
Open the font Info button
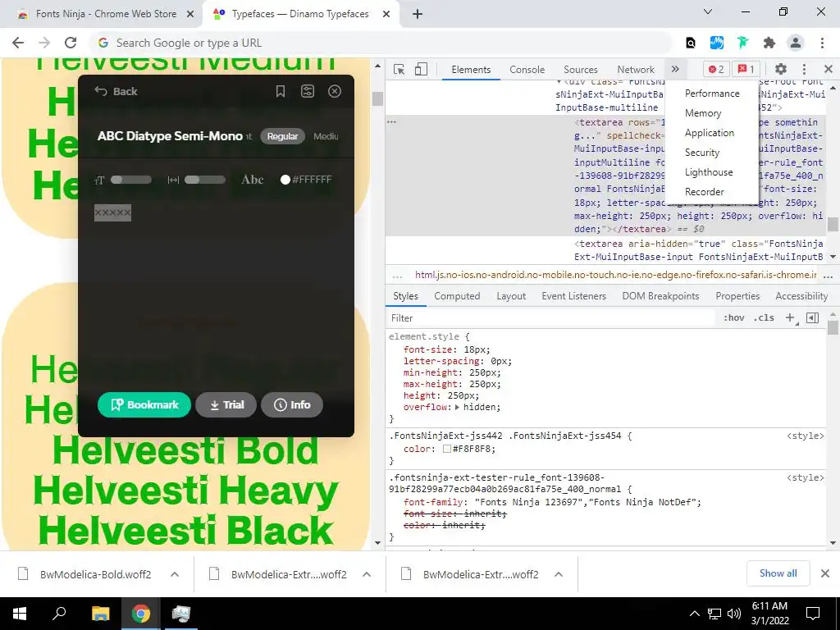[x=292, y=404]
